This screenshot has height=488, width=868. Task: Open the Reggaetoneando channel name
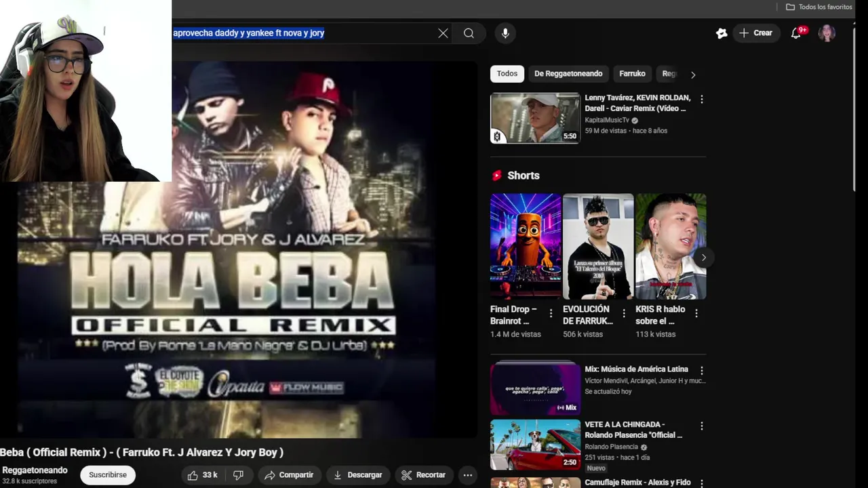click(x=35, y=470)
